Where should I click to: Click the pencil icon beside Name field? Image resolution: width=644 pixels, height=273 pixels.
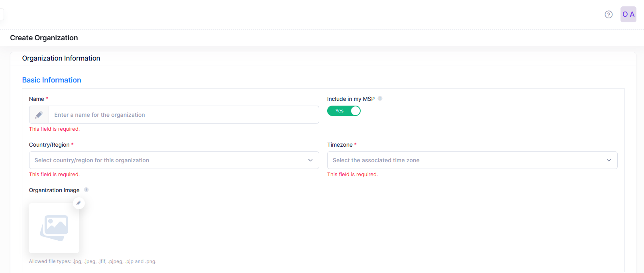pyautogui.click(x=39, y=115)
